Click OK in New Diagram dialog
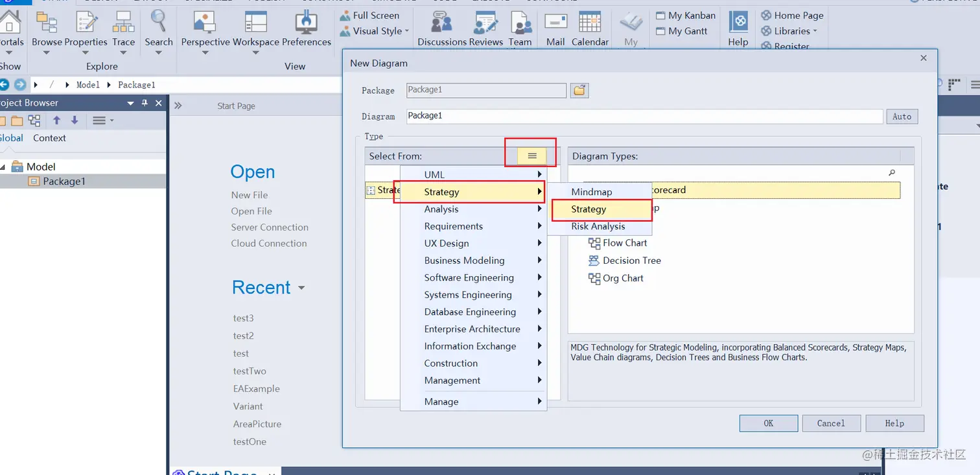 point(769,423)
